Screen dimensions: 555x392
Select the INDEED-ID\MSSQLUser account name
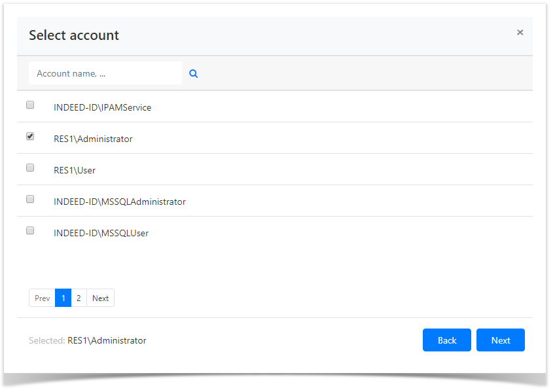(x=101, y=233)
